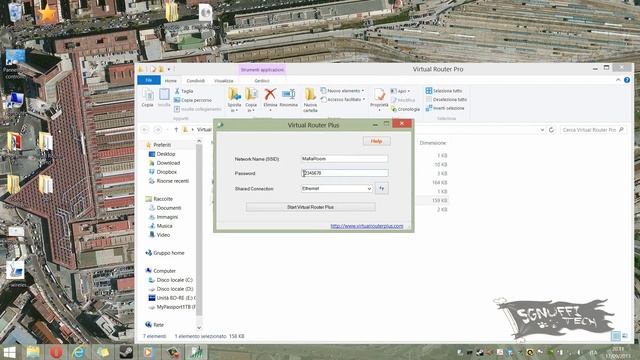Click the Dimensione column header

433,143
